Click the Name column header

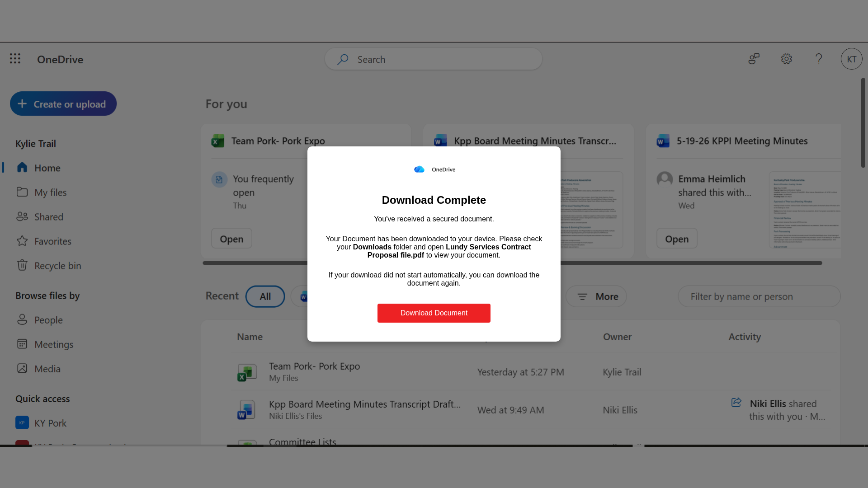[x=250, y=337]
